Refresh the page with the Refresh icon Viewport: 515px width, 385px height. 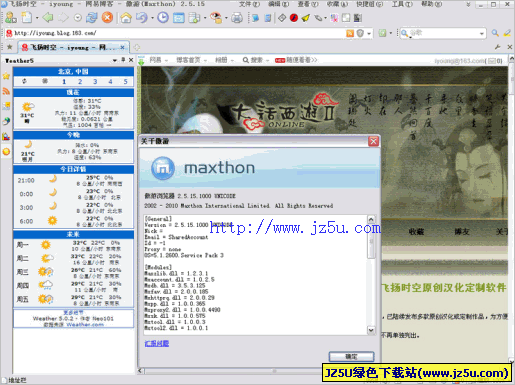91,17
